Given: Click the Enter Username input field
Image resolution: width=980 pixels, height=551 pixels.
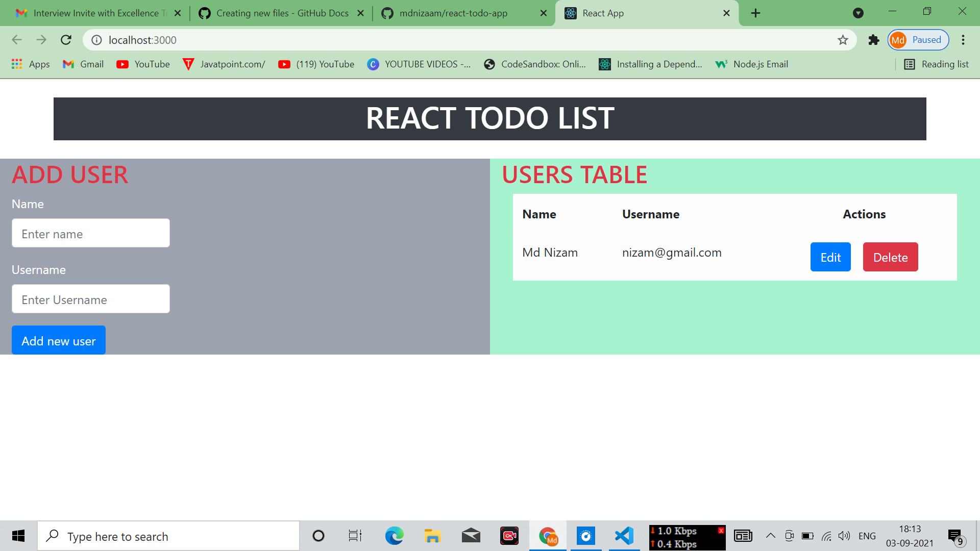Looking at the screenshot, I should pyautogui.click(x=91, y=299).
